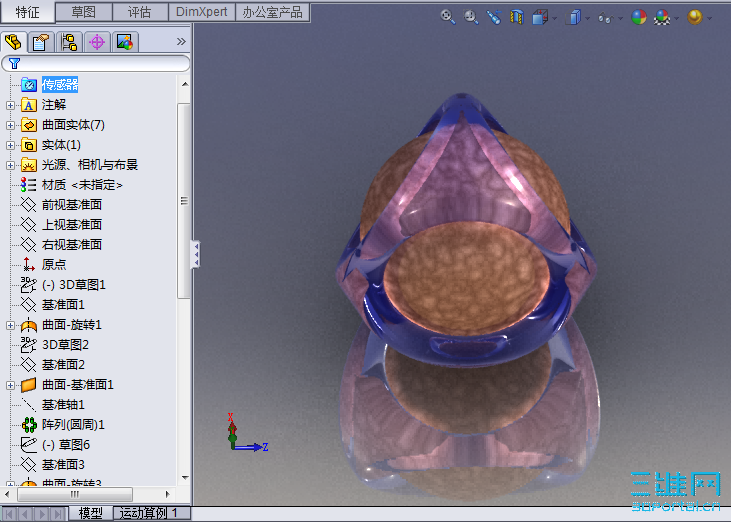Click the 阵列(圆周)1 pattern icon

pyautogui.click(x=29, y=425)
